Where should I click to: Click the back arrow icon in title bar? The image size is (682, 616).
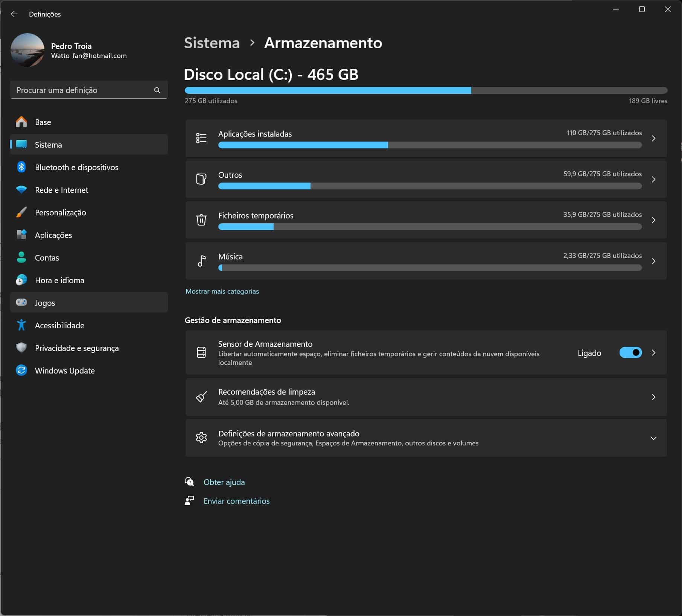[x=14, y=14]
